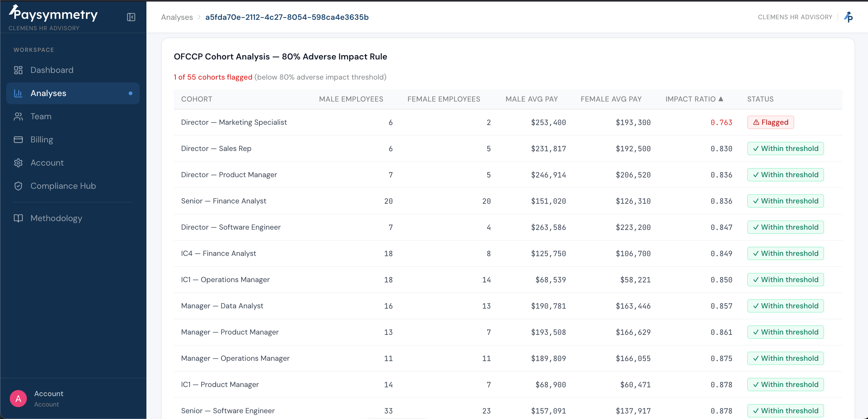Open the Compliance Hub shield icon
This screenshot has height=419, width=868.
[x=18, y=186]
